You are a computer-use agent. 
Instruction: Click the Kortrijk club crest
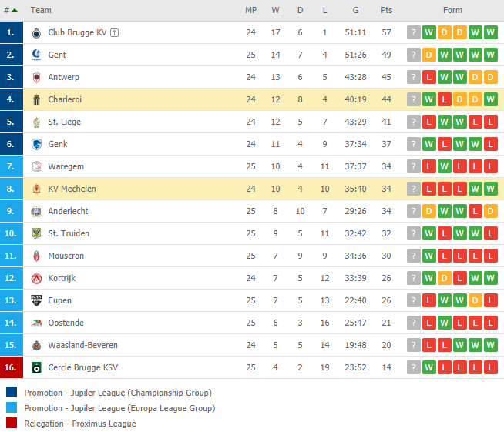pyautogui.click(x=36, y=278)
